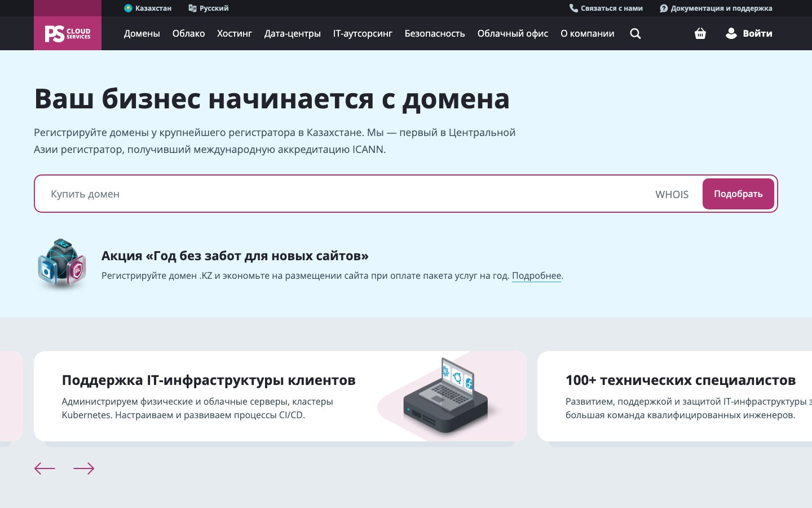Click the help icon beside Документация и поддержка
The height and width of the screenshot is (508, 812).
pos(664,8)
